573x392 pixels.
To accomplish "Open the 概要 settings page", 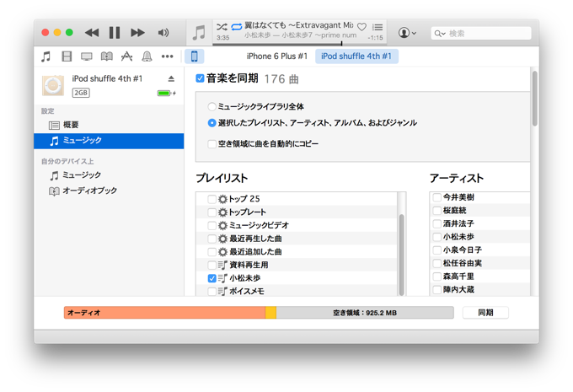I will pos(109,125).
